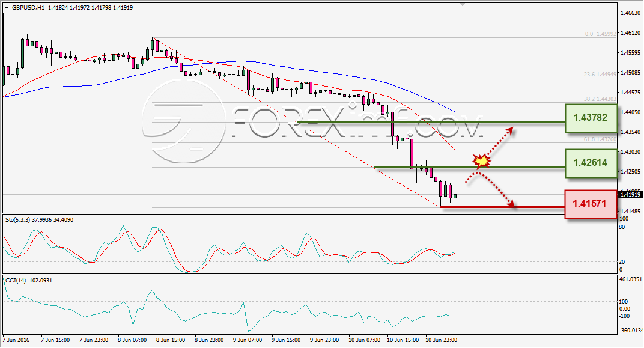Click the time axis label 8 Jun 15:00

(171, 340)
